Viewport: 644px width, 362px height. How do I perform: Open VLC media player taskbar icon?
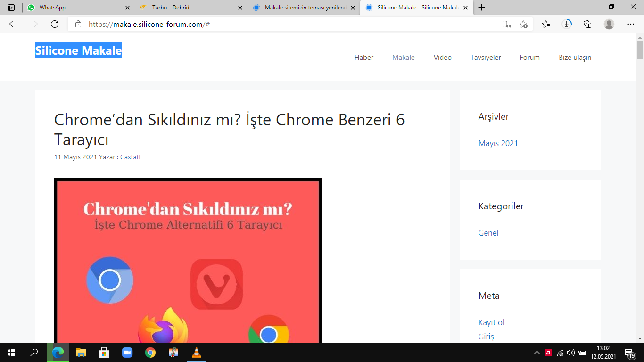coord(197,353)
